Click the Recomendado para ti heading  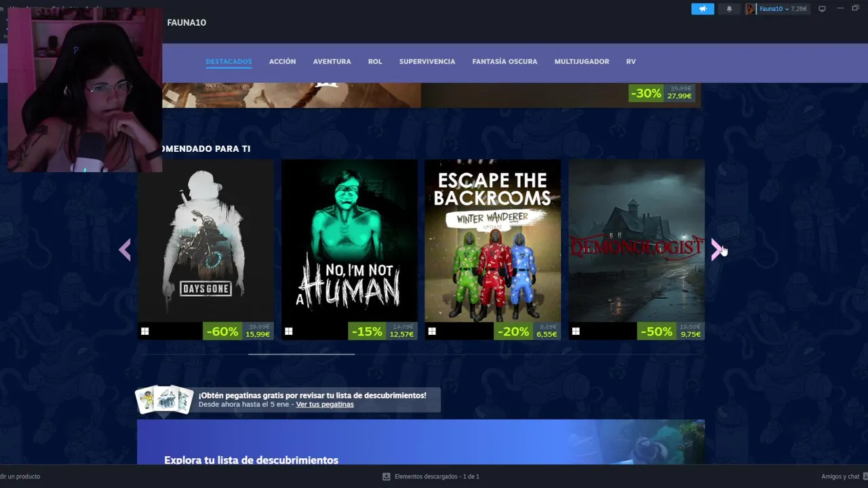(206, 149)
